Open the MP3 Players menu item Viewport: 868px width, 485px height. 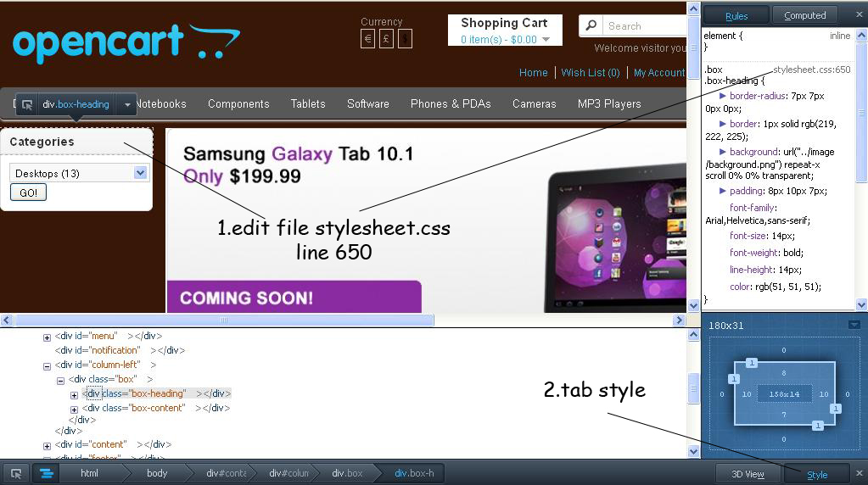[609, 103]
